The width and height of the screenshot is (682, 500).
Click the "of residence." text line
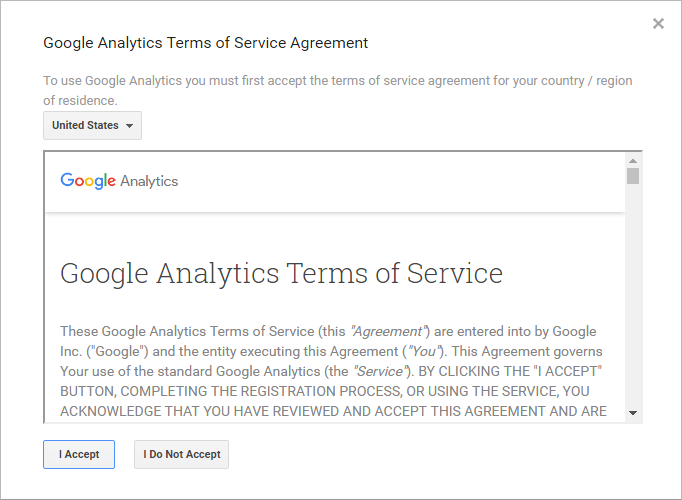pos(80,101)
